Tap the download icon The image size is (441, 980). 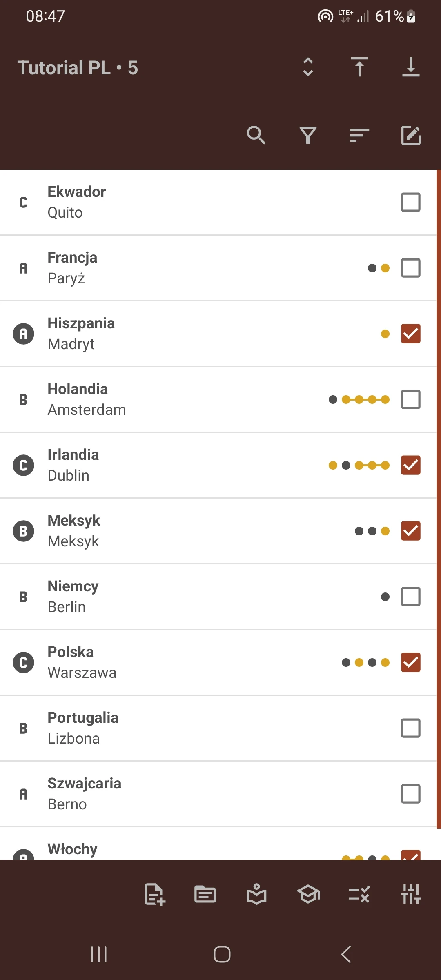point(411,67)
